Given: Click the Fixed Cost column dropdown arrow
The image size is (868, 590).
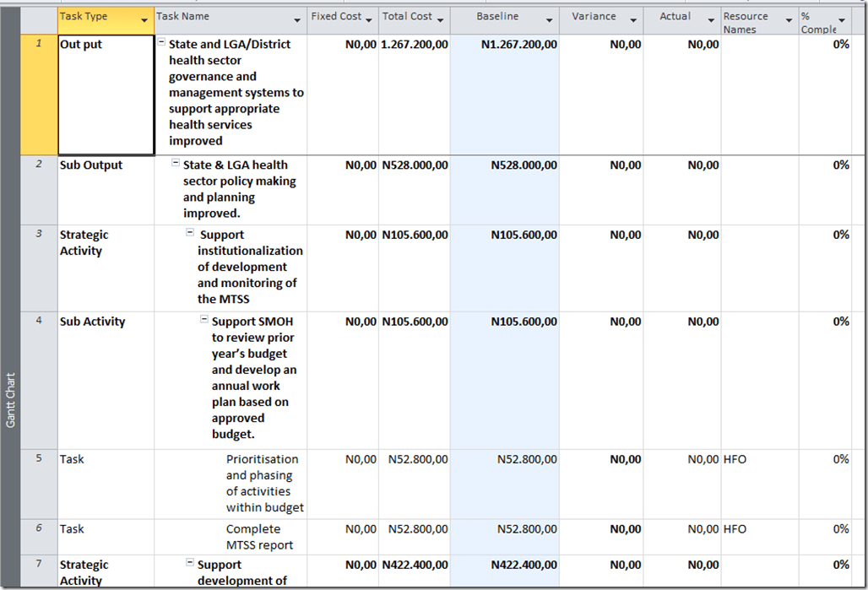Looking at the screenshot, I should [x=369, y=20].
